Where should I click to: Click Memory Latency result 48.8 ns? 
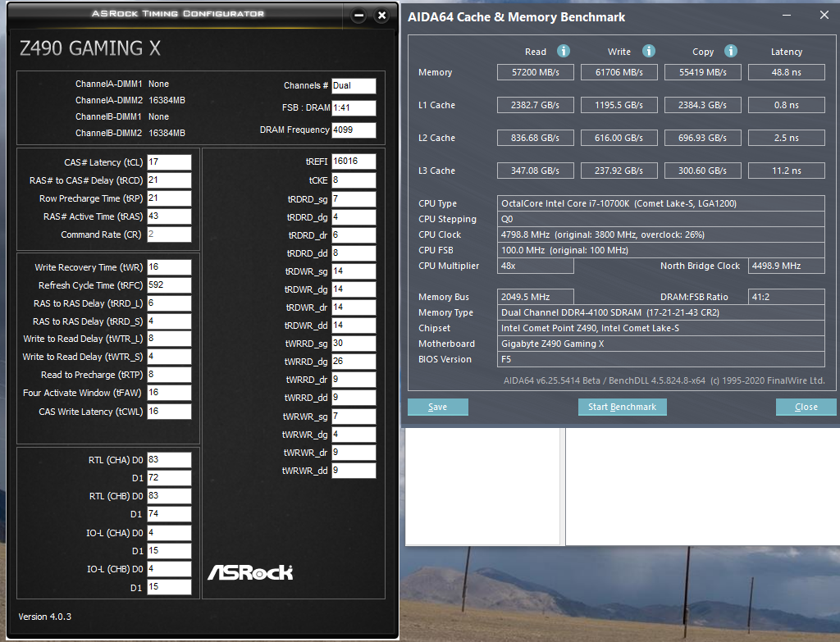point(786,72)
